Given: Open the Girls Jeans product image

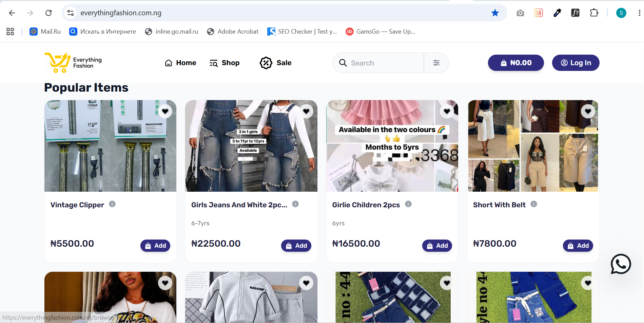Looking at the screenshot, I should (x=251, y=146).
